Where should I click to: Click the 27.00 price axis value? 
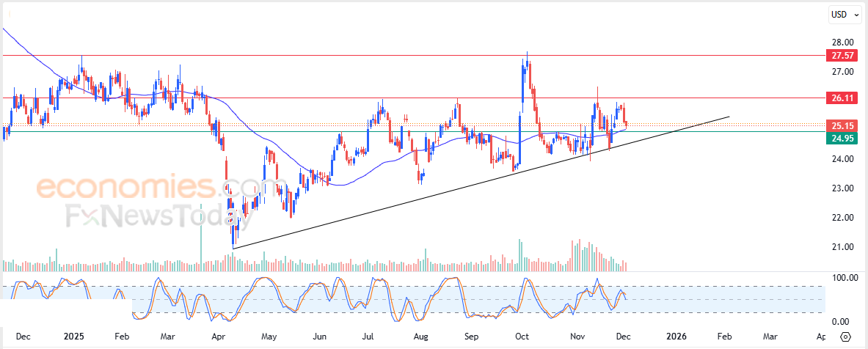pyautogui.click(x=842, y=71)
